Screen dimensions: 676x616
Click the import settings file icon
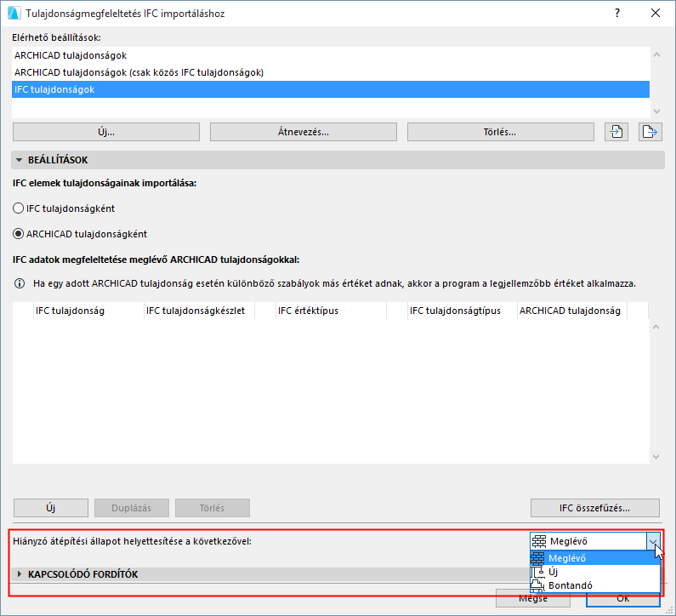tap(616, 132)
